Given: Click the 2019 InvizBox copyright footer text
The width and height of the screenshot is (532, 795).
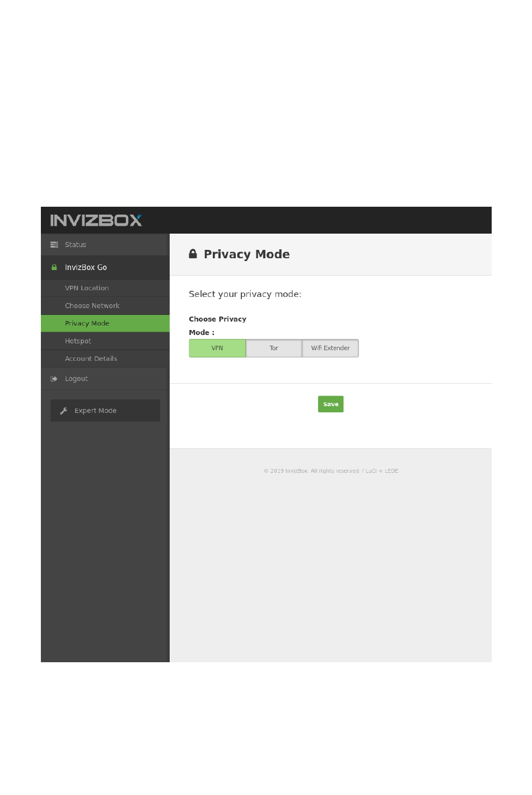Looking at the screenshot, I should tap(331, 471).
